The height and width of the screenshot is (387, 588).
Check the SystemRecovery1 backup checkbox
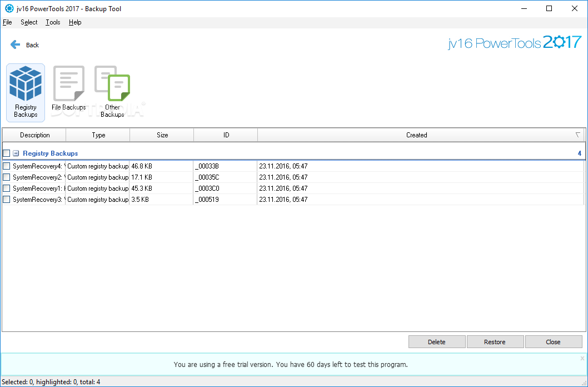click(6, 188)
